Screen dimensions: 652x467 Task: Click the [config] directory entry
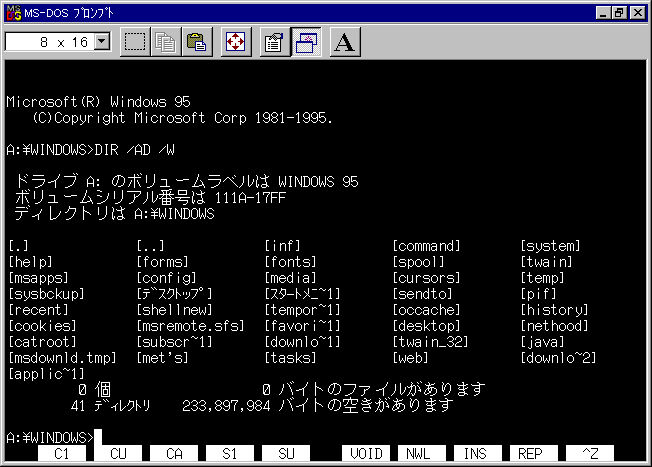pyautogui.click(x=166, y=278)
